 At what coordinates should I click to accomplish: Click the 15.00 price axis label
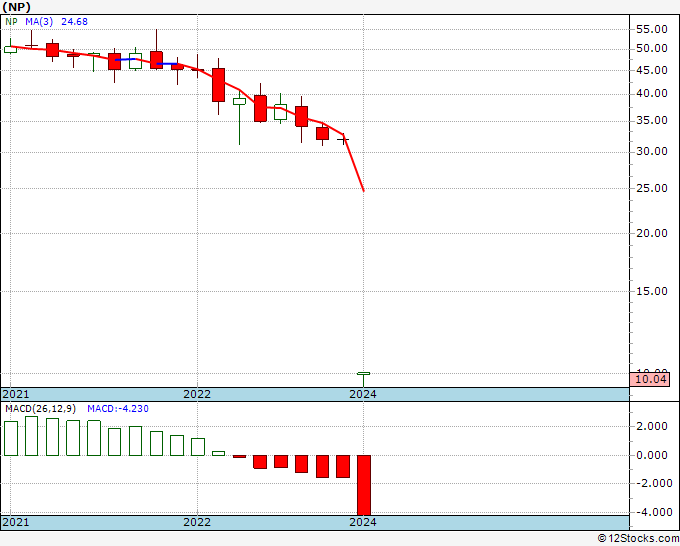[651, 291]
